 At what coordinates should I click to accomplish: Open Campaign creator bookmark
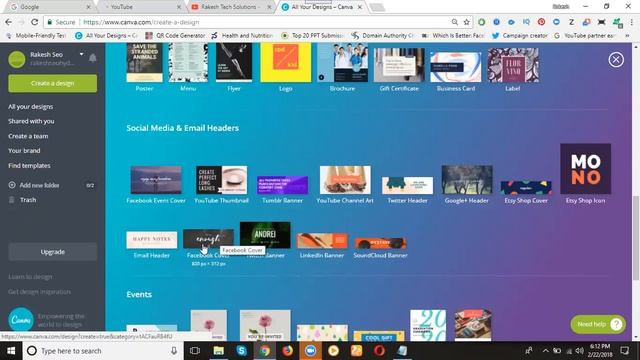pyautogui.click(x=520, y=36)
